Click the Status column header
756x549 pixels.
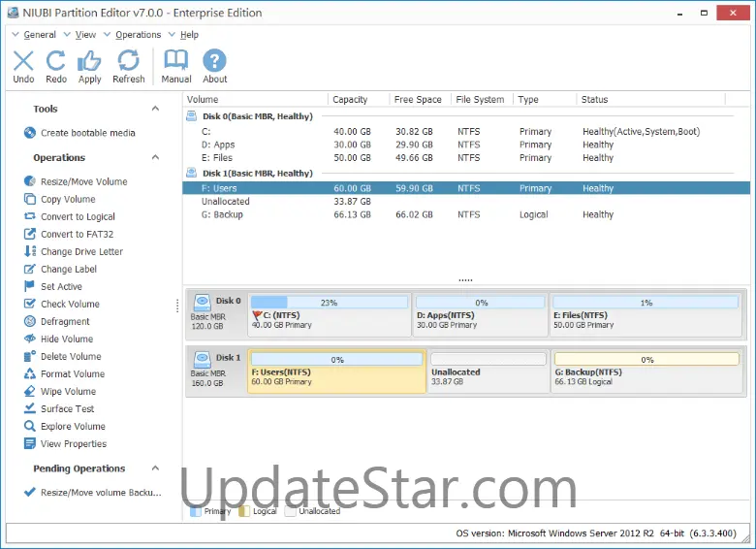(651, 99)
